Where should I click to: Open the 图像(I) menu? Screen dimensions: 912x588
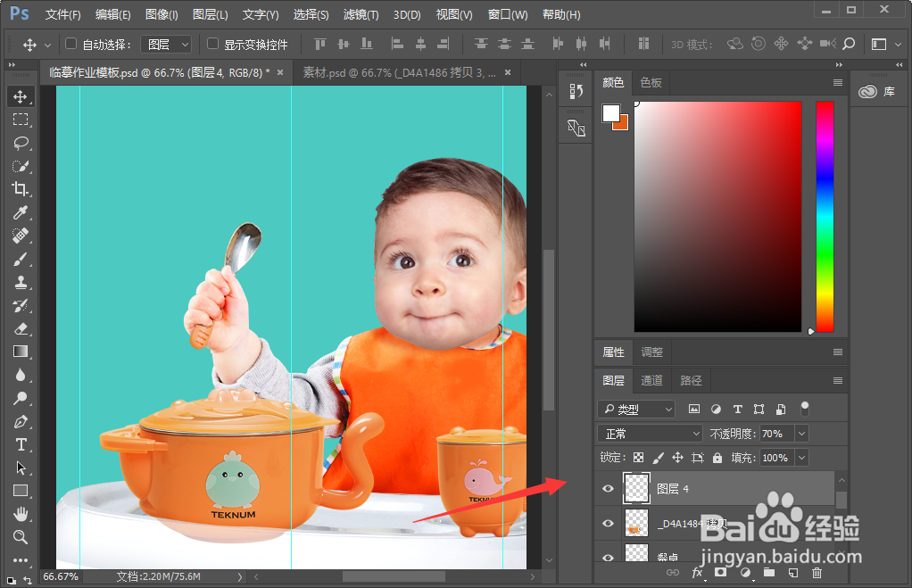pos(162,14)
